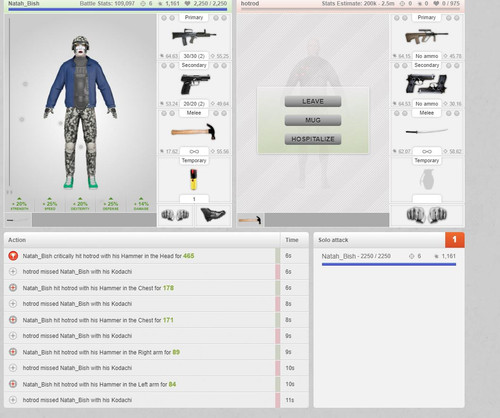Click the LEAVE button
The height and width of the screenshot is (418, 500).
(313, 101)
